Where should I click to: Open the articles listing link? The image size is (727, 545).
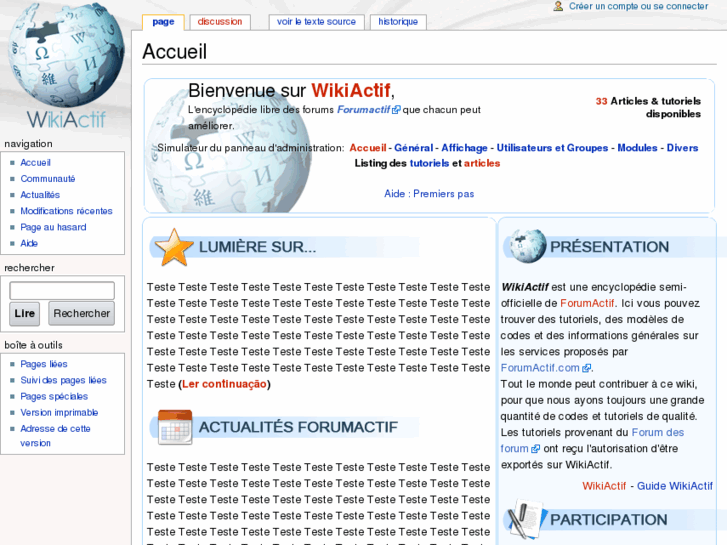tap(482, 163)
